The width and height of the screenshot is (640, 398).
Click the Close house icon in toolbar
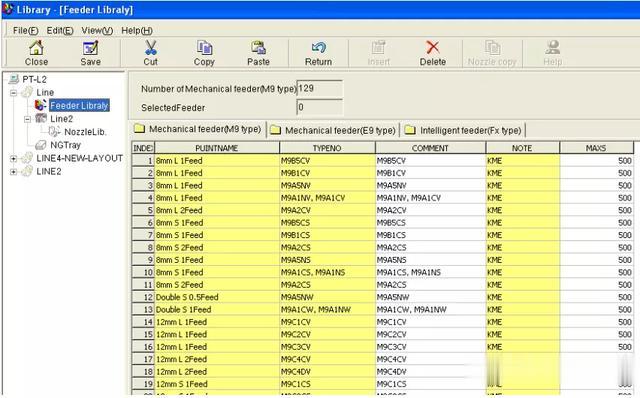click(36, 48)
